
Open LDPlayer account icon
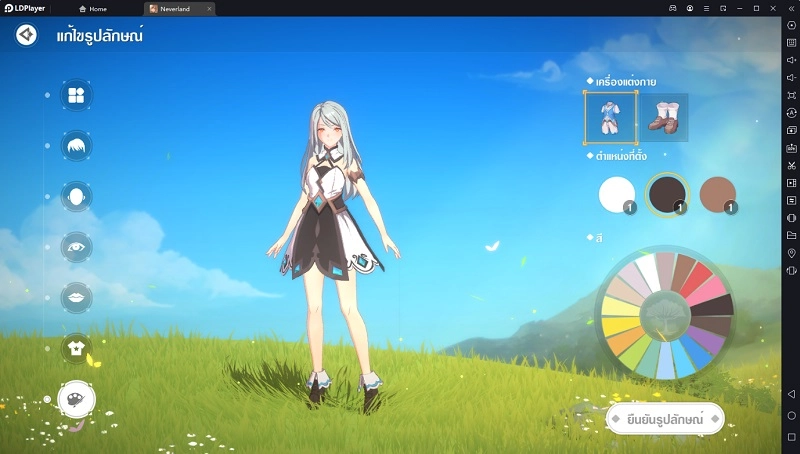coord(690,8)
